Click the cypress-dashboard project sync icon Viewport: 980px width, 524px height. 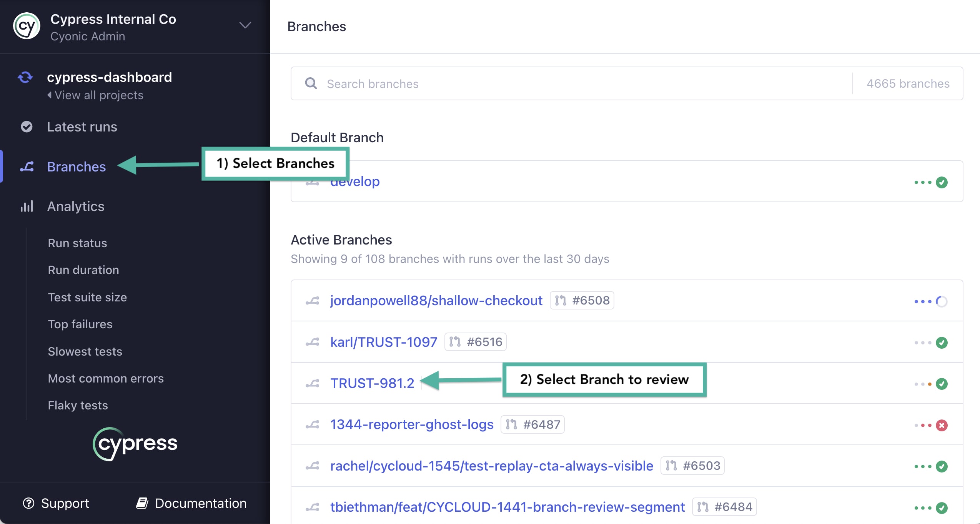[25, 77]
